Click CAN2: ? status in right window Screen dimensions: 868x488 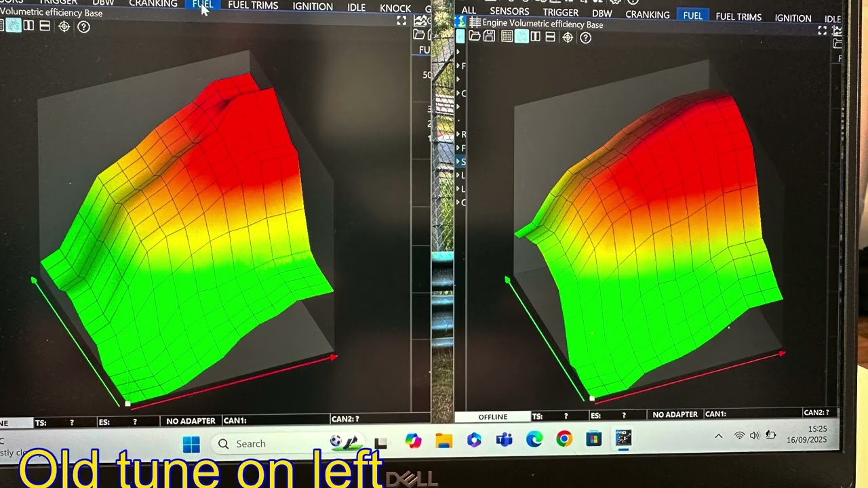(x=818, y=412)
